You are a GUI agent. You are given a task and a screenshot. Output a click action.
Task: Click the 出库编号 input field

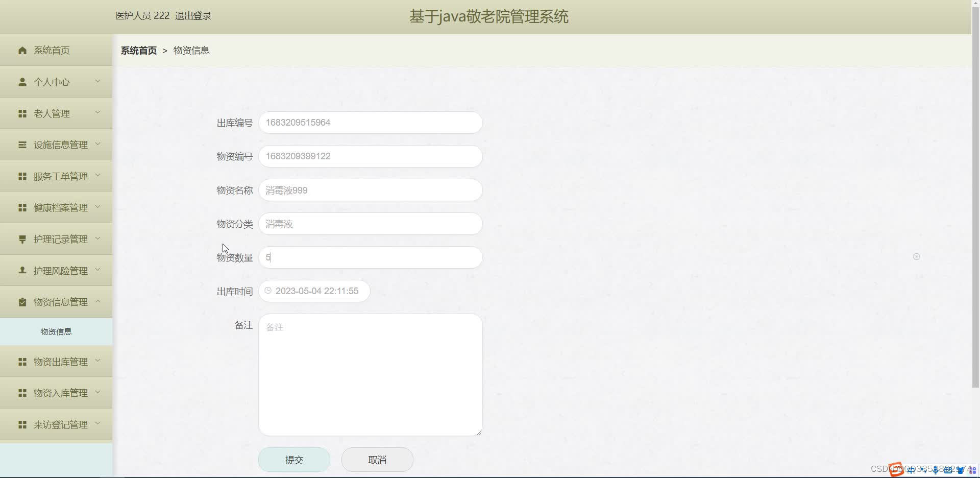click(x=371, y=123)
